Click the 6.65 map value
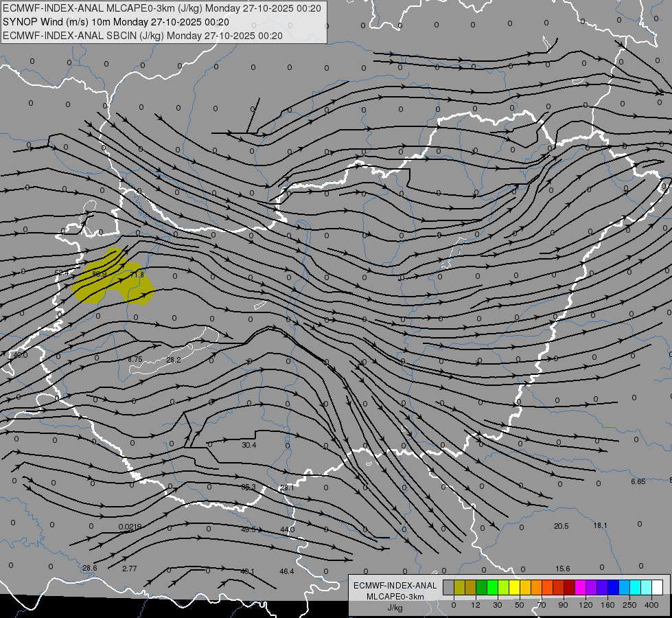This screenshot has width=672, height=618. (x=638, y=481)
